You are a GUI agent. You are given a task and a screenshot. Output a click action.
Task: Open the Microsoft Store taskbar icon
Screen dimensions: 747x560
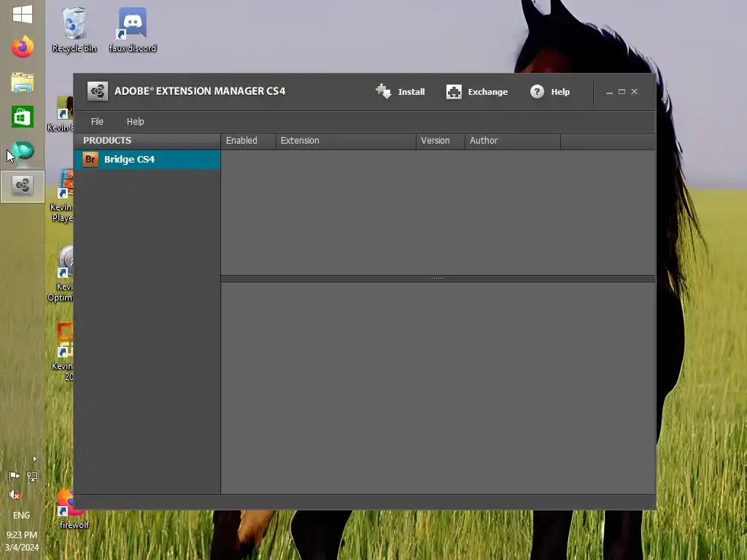pyautogui.click(x=23, y=117)
